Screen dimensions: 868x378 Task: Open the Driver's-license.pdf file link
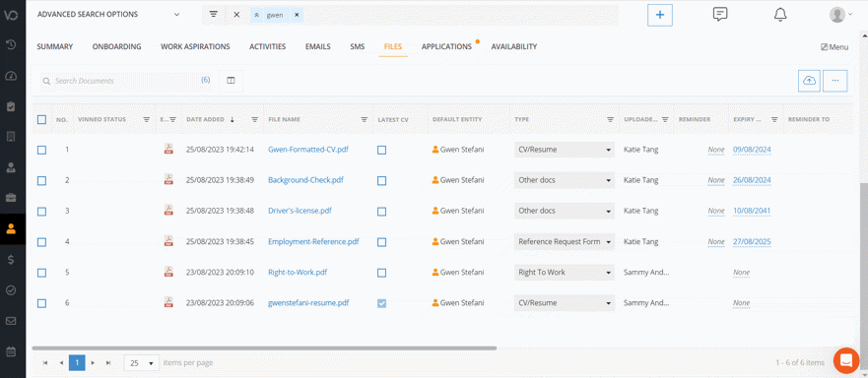point(300,211)
